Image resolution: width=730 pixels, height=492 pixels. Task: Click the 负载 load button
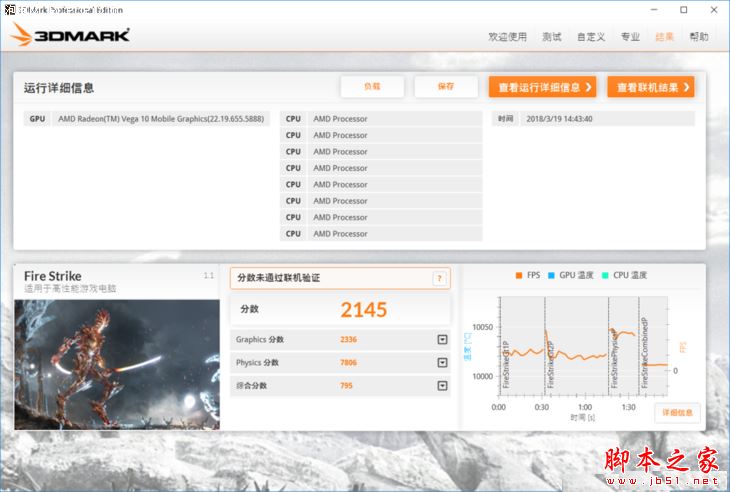(372, 87)
